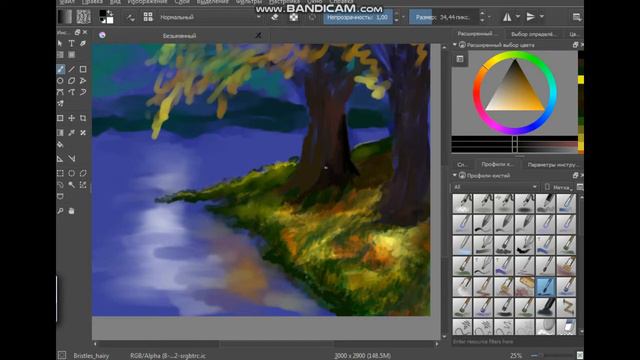This screenshot has height=360, width=640.
Task: Adjust the opacity (Непрозрачность) slider
Action: coord(358,17)
